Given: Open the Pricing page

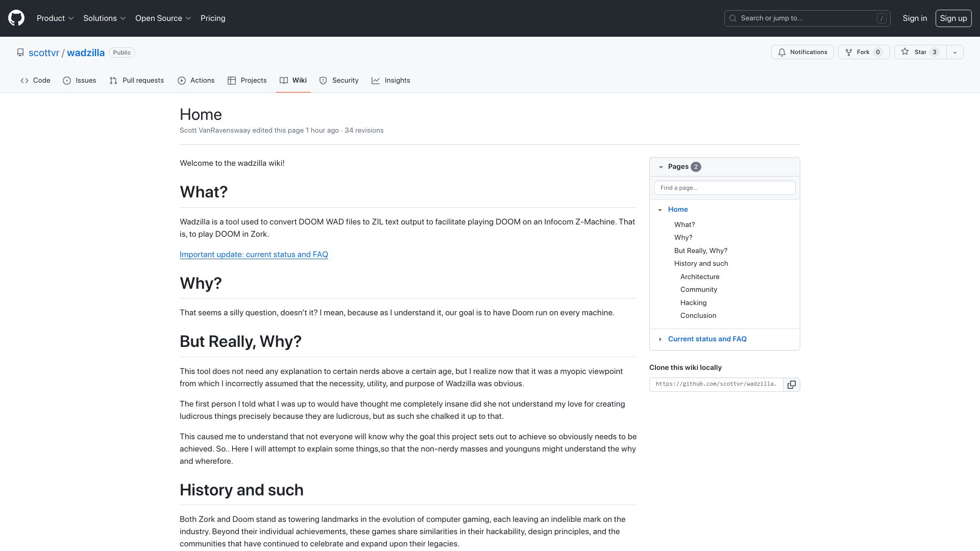Looking at the screenshot, I should (213, 18).
